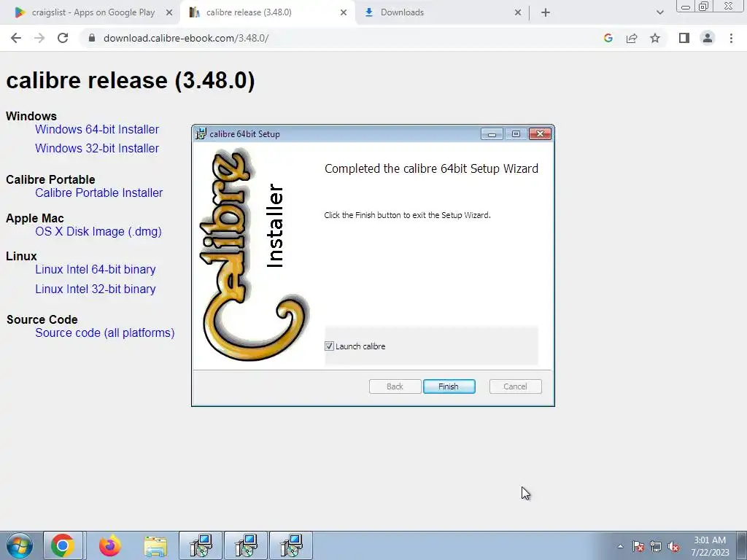Toggle the browser side panel

point(684,38)
